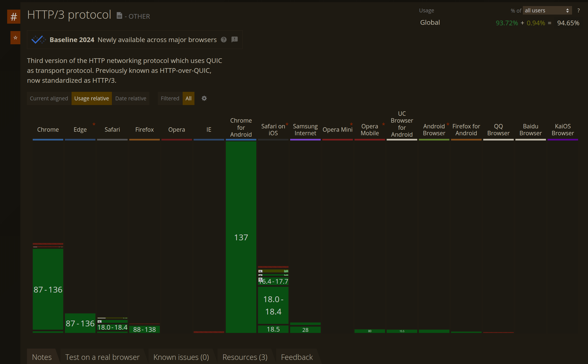
Task: Select Usage relative view
Action: pos(92,98)
